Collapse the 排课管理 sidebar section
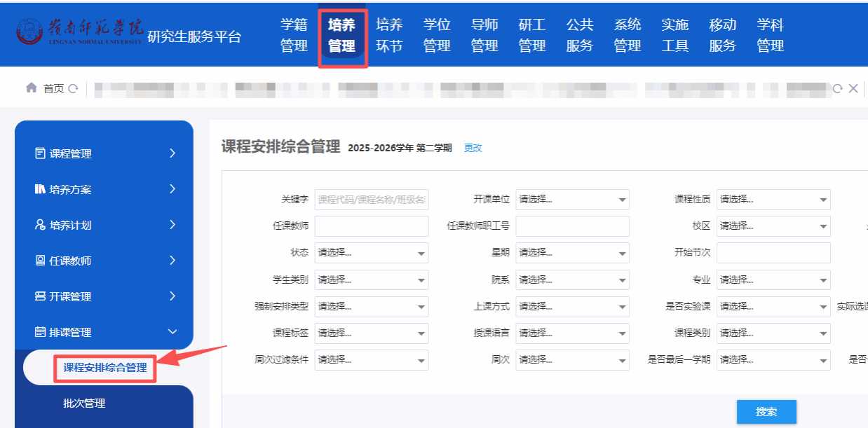Screen dimensions: 868x428 point(172,332)
